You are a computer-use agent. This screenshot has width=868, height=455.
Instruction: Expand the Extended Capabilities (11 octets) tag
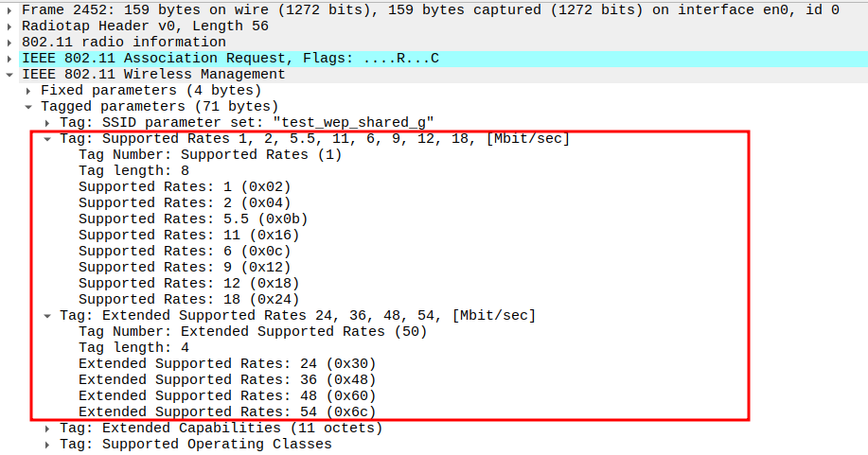(x=48, y=429)
